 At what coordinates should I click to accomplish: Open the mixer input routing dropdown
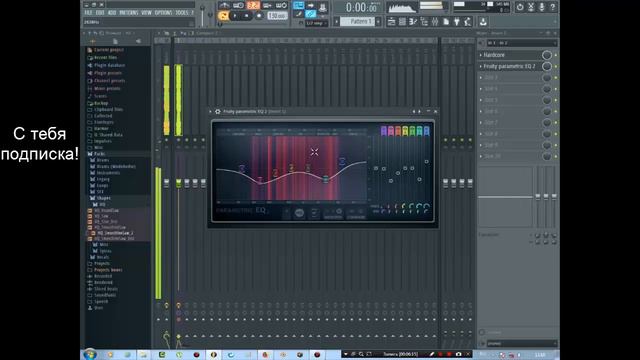click(x=521, y=43)
